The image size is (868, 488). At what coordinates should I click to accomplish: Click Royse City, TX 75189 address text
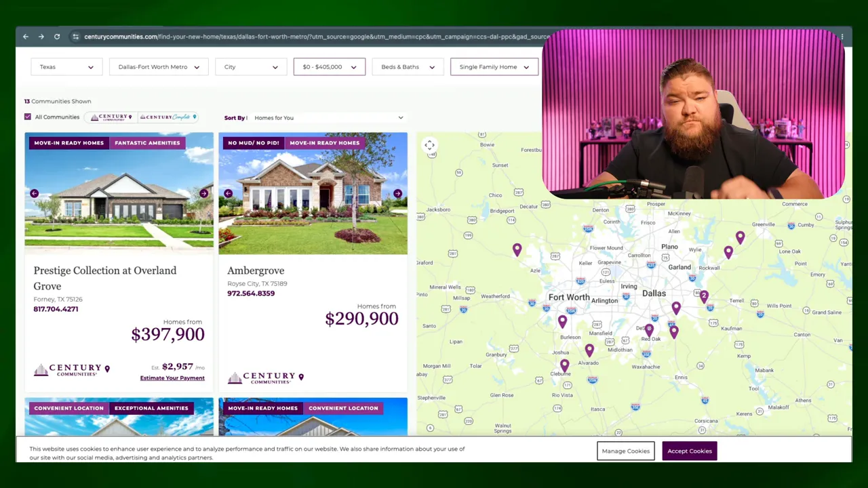[257, 283]
